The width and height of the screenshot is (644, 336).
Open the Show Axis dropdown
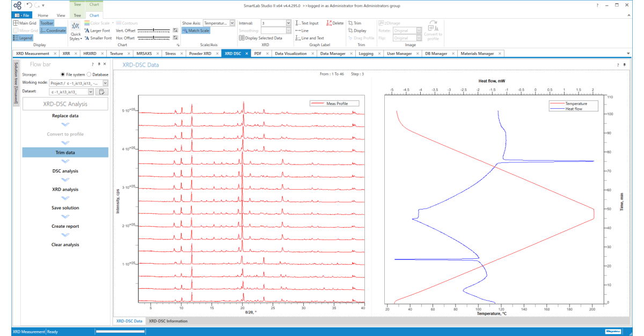click(232, 23)
